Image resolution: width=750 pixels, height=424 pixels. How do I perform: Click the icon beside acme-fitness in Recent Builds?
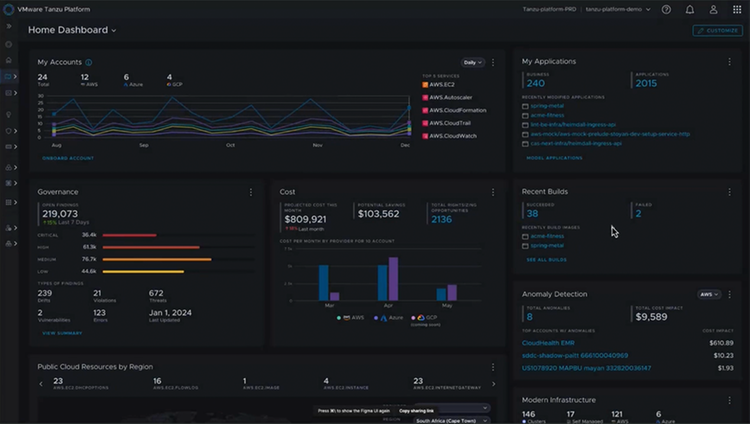tap(525, 236)
